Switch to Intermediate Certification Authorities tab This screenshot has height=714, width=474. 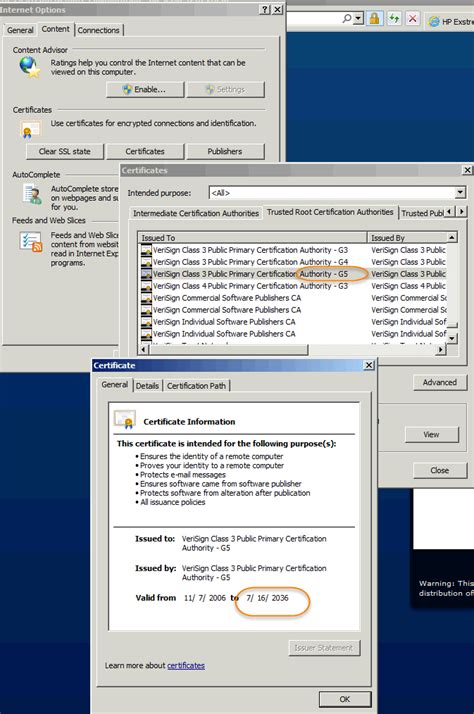tap(196, 213)
